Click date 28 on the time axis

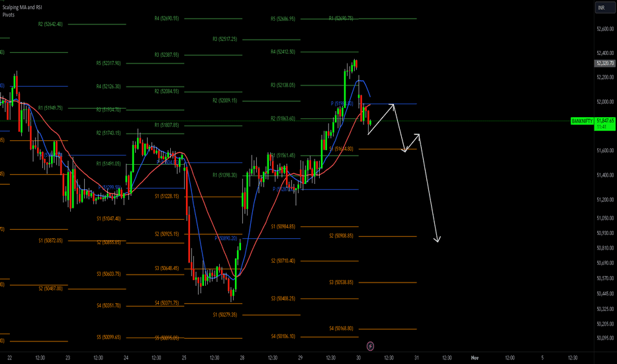point(242,357)
